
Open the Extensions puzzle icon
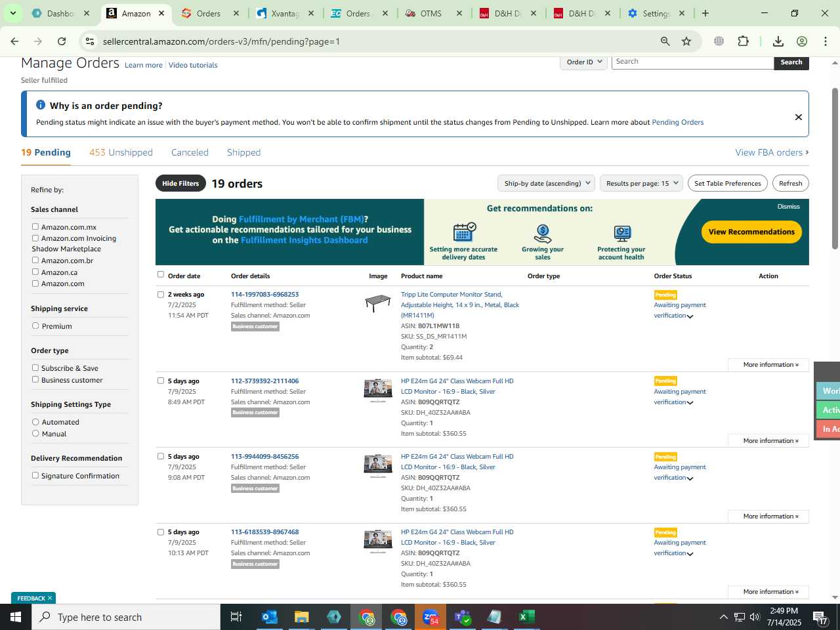pos(743,41)
